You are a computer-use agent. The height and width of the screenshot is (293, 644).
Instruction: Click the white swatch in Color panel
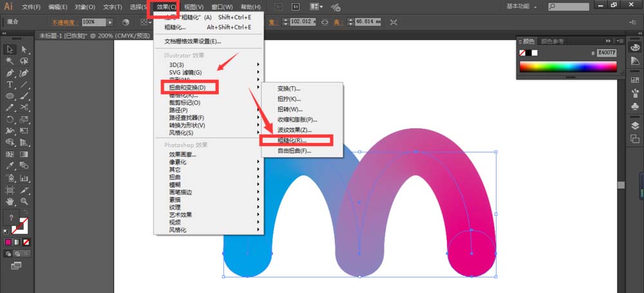click(x=535, y=53)
